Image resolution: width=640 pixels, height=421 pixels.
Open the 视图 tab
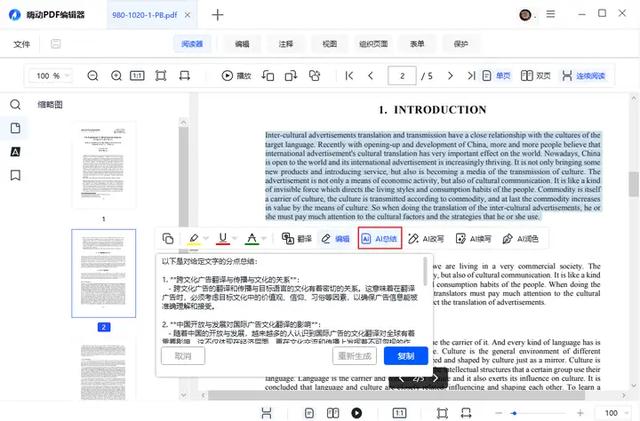pos(329,44)
